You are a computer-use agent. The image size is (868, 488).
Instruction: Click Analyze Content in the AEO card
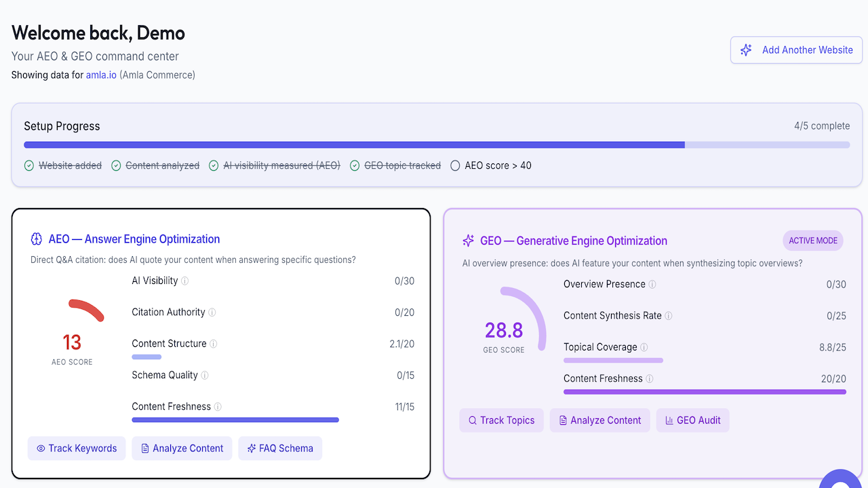[182, 449]
